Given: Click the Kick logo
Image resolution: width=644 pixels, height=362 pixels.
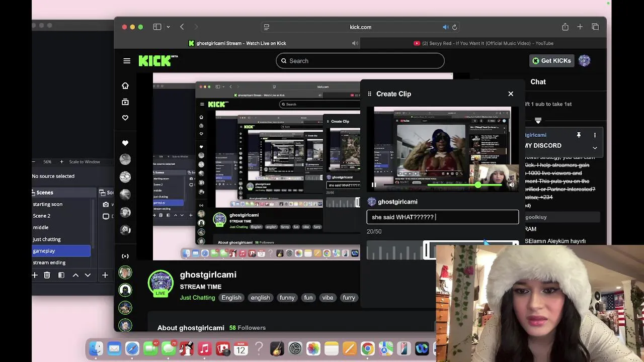Looking at the screenshot, I should click(158, 61).
